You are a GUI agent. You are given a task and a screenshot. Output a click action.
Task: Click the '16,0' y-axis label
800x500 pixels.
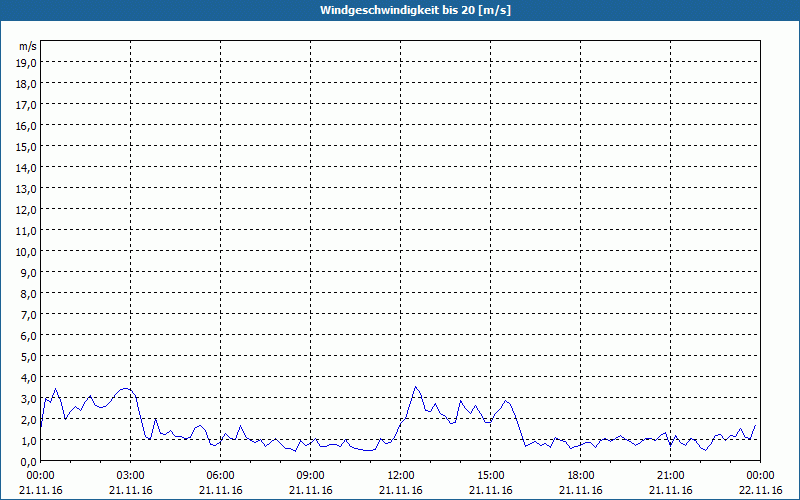28,126
